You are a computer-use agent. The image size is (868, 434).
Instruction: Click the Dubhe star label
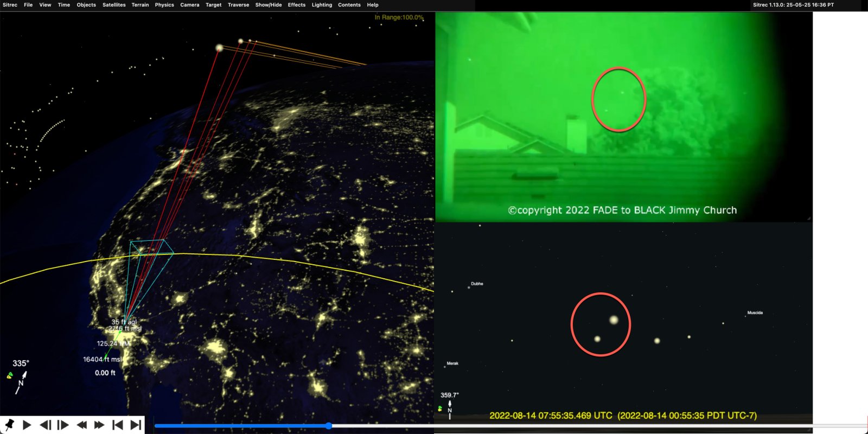(477, 284)
